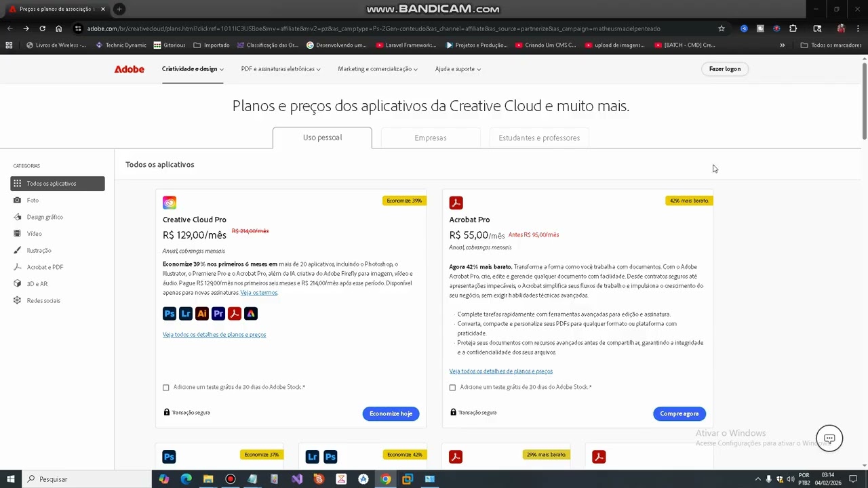The height and width of the screenshot is (488, 868).
Task: Open Microsoft Edge from the taskbar
Action: [x=186, y=479]
